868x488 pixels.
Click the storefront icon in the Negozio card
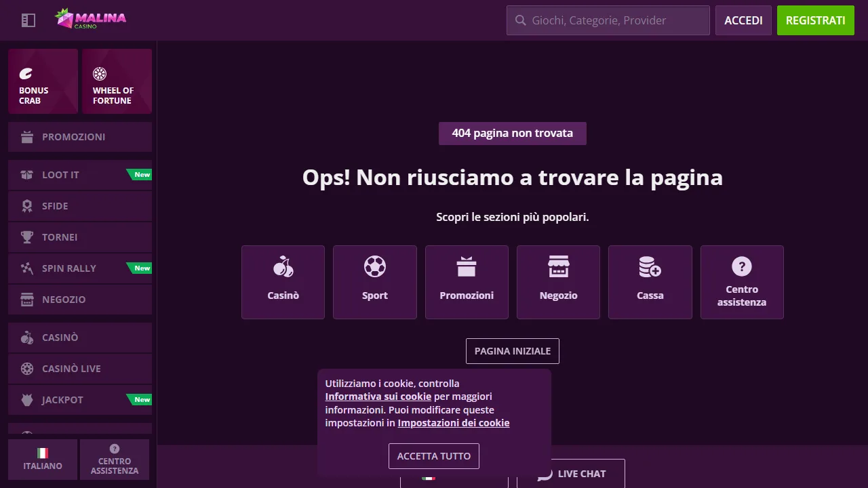559,266
